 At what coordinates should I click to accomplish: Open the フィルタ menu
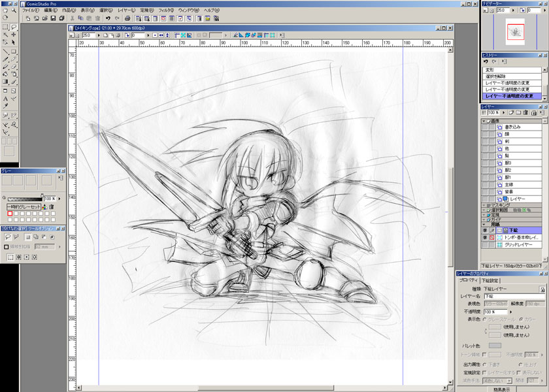point(165,11)
